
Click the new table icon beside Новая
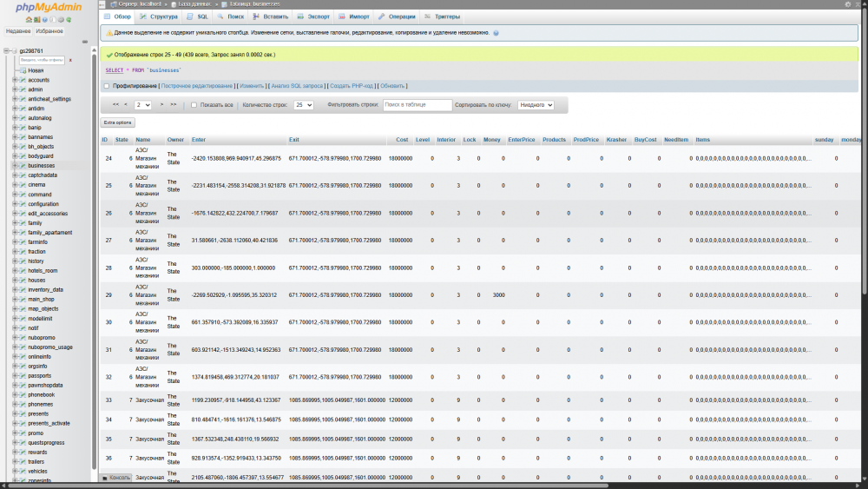tap(22, 70)
